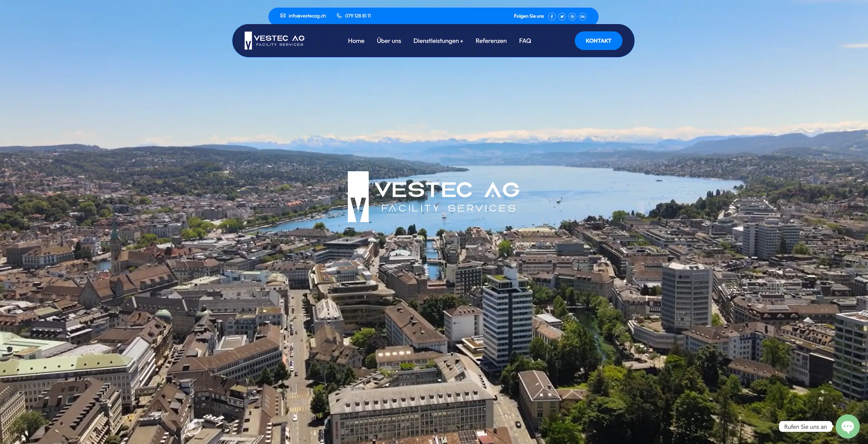Viewport: 868px width, 444px height.
Task: Go to the Home menu item
Action: (356, 41)
